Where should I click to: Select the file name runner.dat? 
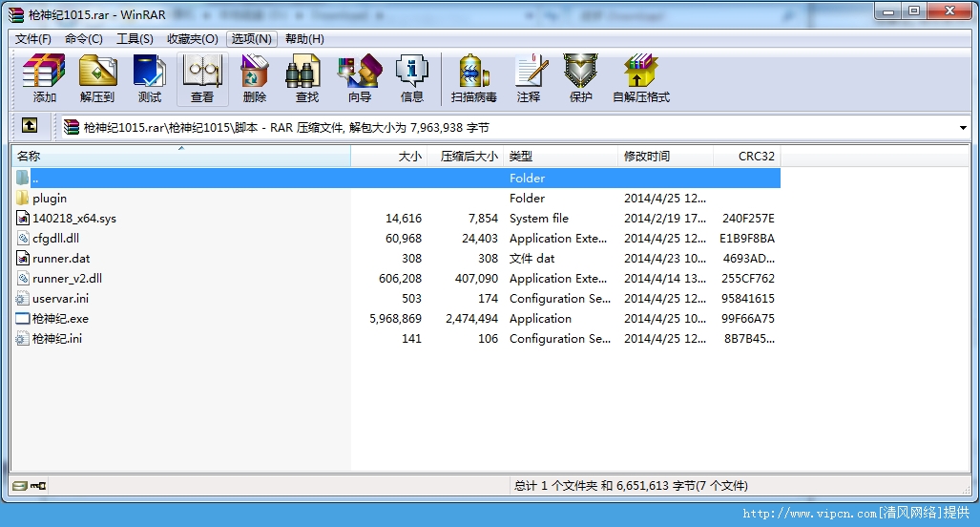[x=61, y=258]
